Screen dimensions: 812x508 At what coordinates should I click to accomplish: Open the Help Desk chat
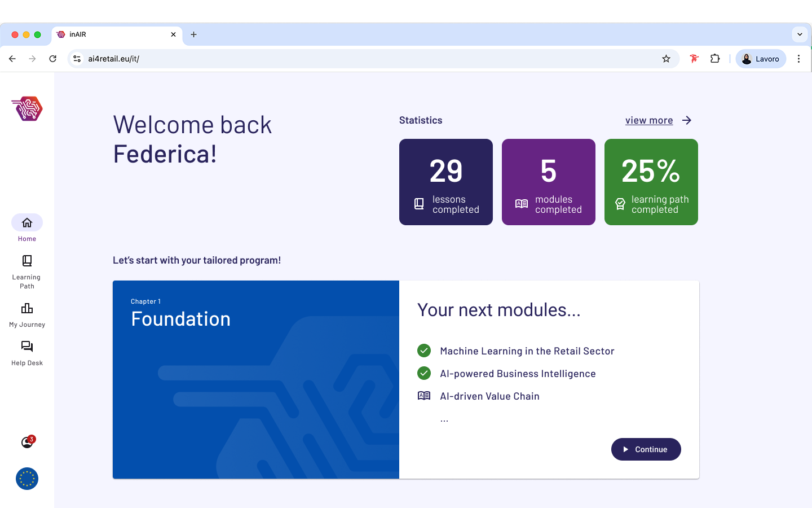pyautogui.click(x=27, y=353)
